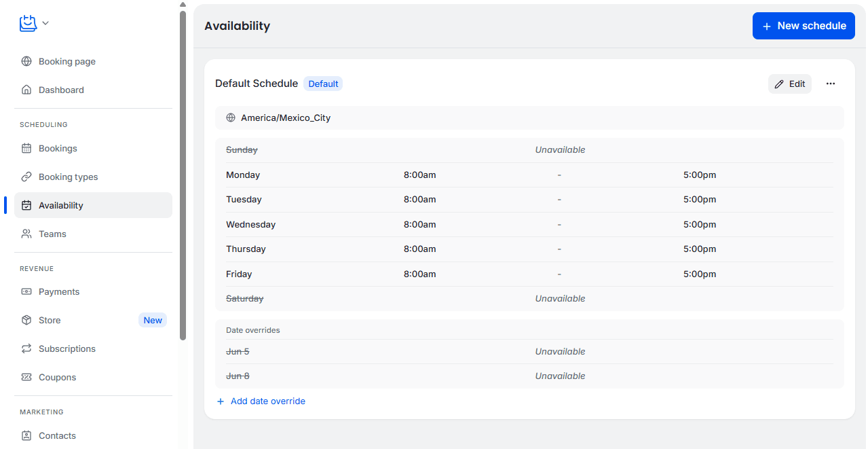Click the pencil icon on the Edit button
868x449 pixels.
pos(779,84)
